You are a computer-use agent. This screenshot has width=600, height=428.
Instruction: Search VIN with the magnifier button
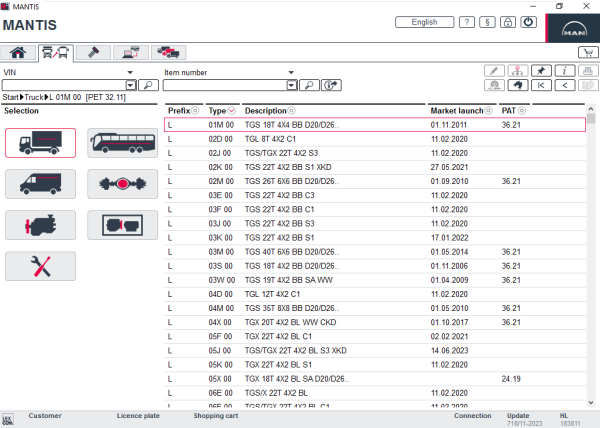coord(148,85)
